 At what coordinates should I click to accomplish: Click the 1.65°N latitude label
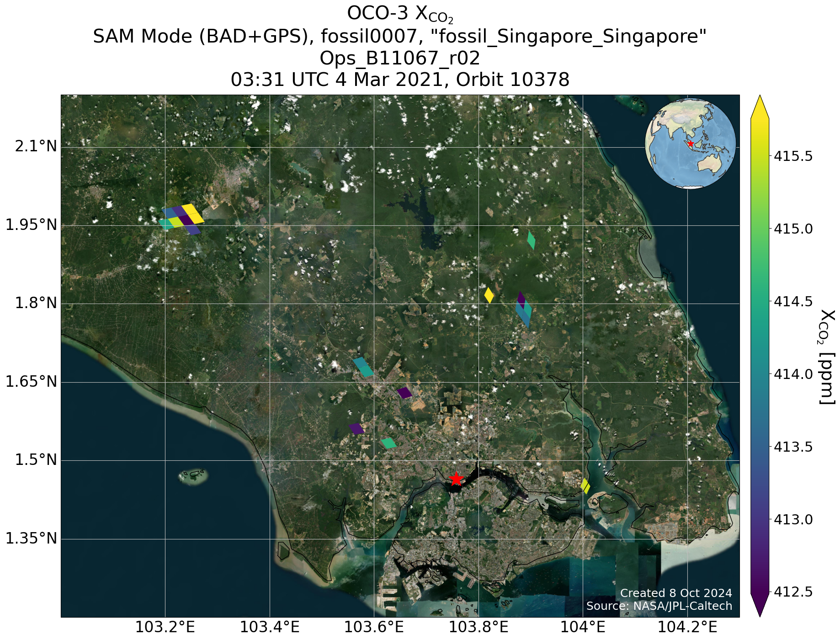click(x=31, y=382)
